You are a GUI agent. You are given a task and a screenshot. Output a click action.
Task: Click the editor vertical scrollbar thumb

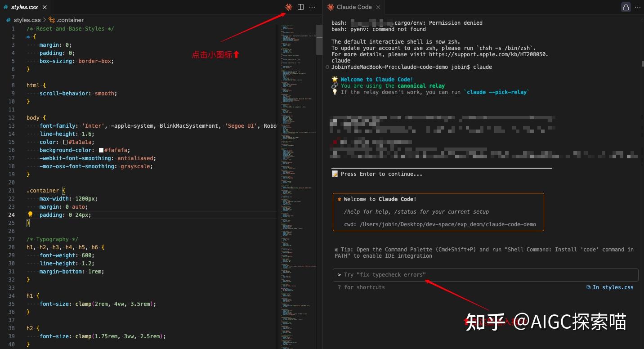click(319, 39)
